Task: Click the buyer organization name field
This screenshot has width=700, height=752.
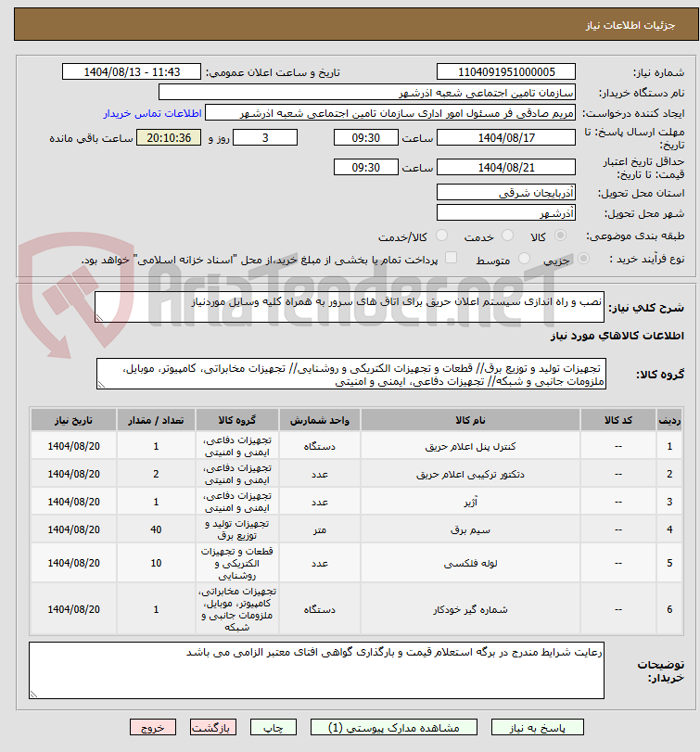Action: [367, 93]
